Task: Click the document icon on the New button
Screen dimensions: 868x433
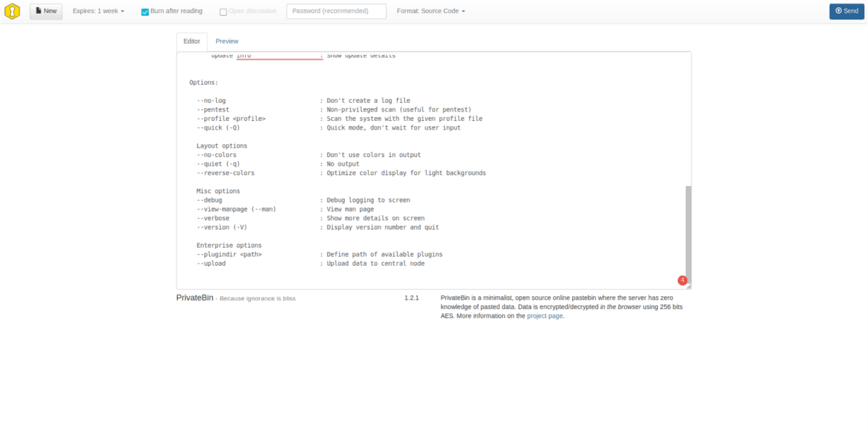Action: coord(37,11)
